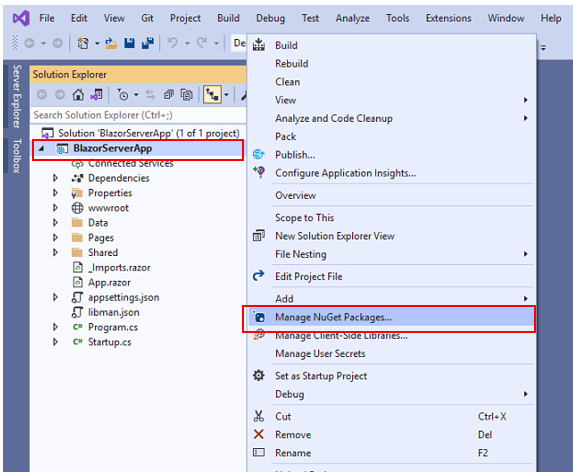Click the Save All toolbar icon
This screenshot has height=473, width=573.
tap(148, 43)
